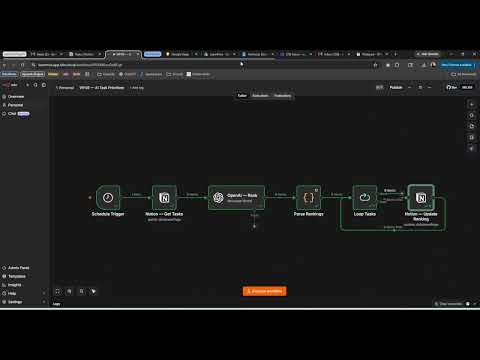This screenshot has height=360, width=480.
Task: Open the Logs panel label
Action: [x=57, y=304]
